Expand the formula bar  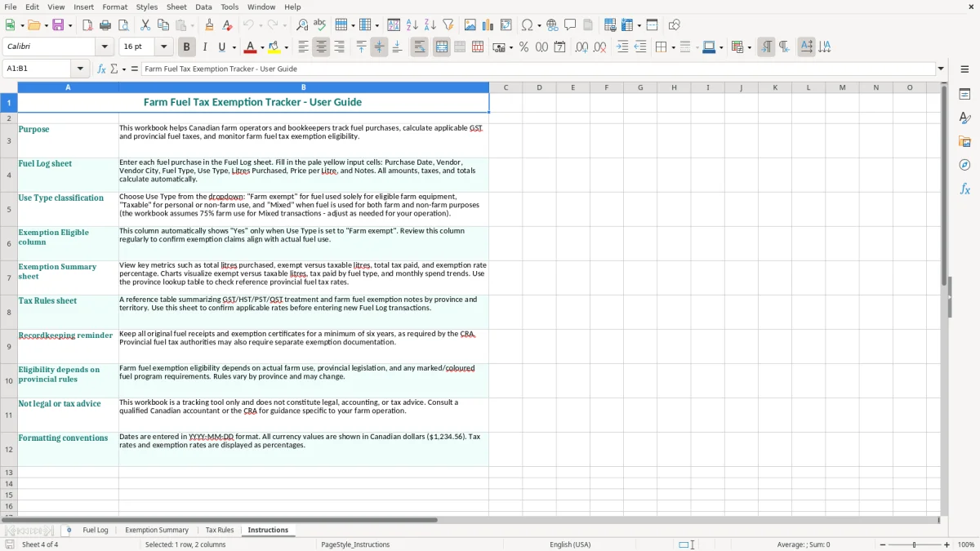point(941,69)
